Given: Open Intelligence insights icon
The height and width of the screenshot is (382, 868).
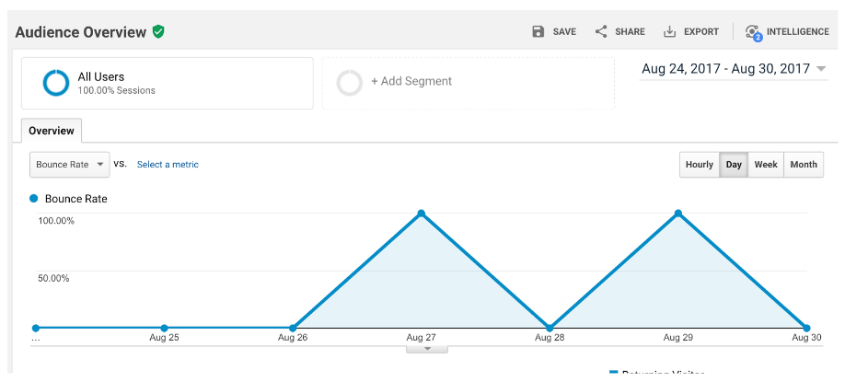Looking at the screenshot, I should 753,32.
